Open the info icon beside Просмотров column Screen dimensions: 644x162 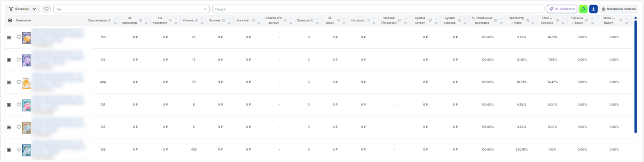click(109, 20)
